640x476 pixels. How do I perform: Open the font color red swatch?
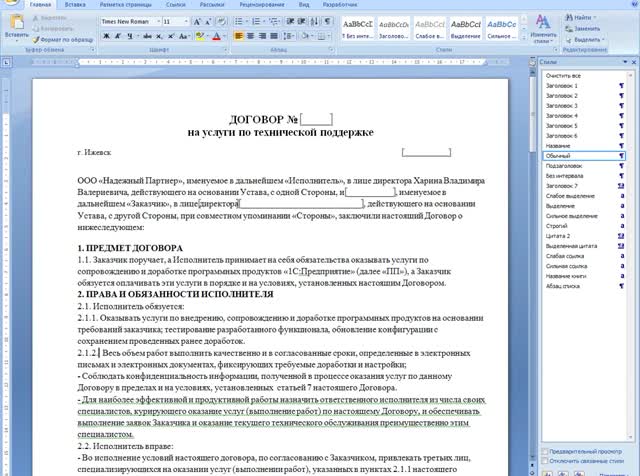tap(216, 36)
